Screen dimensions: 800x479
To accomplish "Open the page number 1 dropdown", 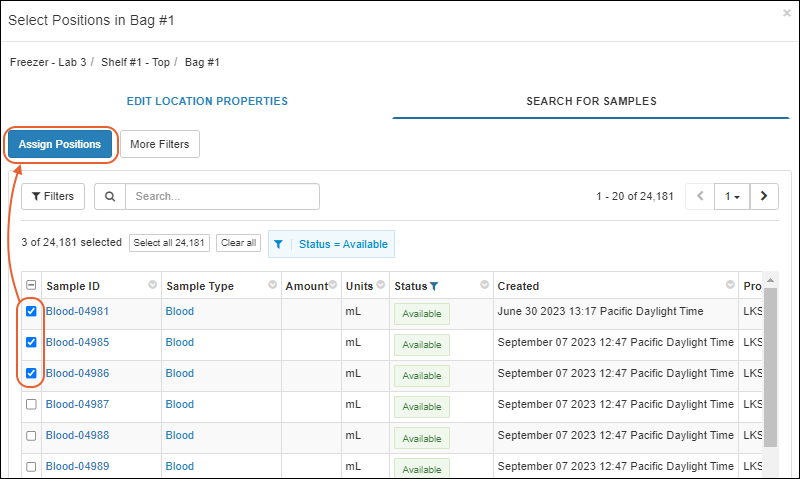I will click(x=733, y=197).
